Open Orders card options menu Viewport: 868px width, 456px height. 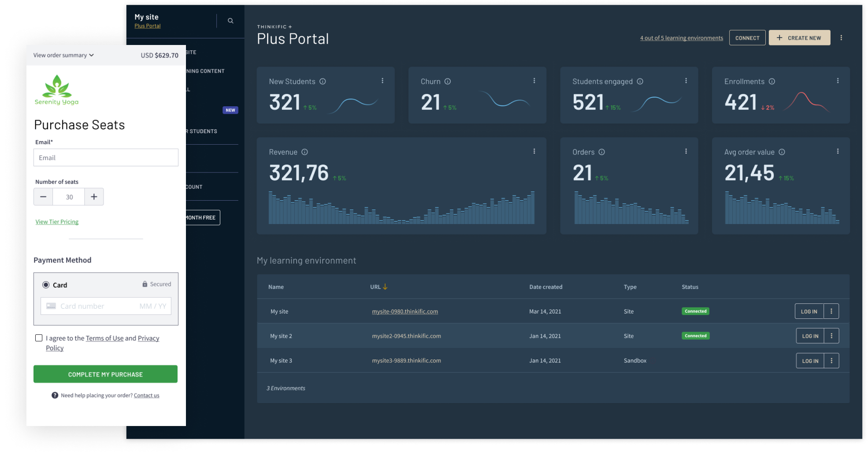(686, 151)
